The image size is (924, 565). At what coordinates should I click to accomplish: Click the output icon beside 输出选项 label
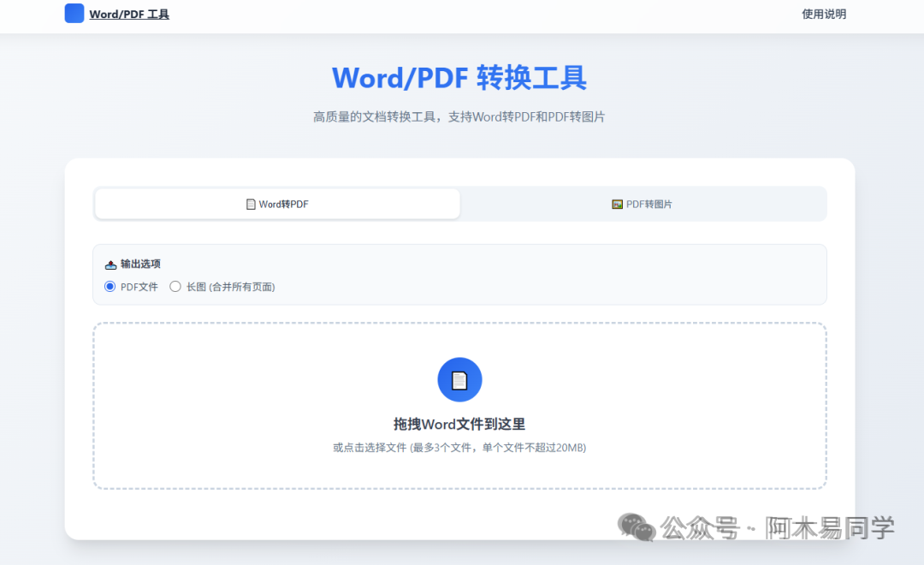click(x=110, y=264)
